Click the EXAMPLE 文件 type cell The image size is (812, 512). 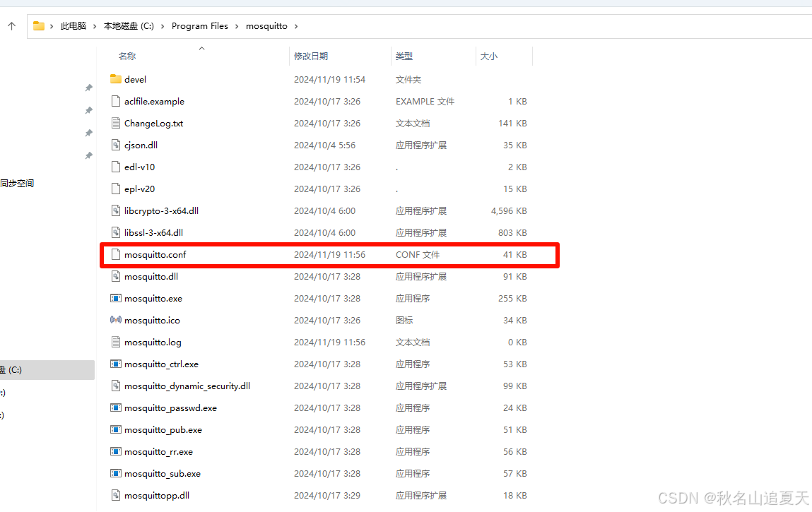(425, 102)
